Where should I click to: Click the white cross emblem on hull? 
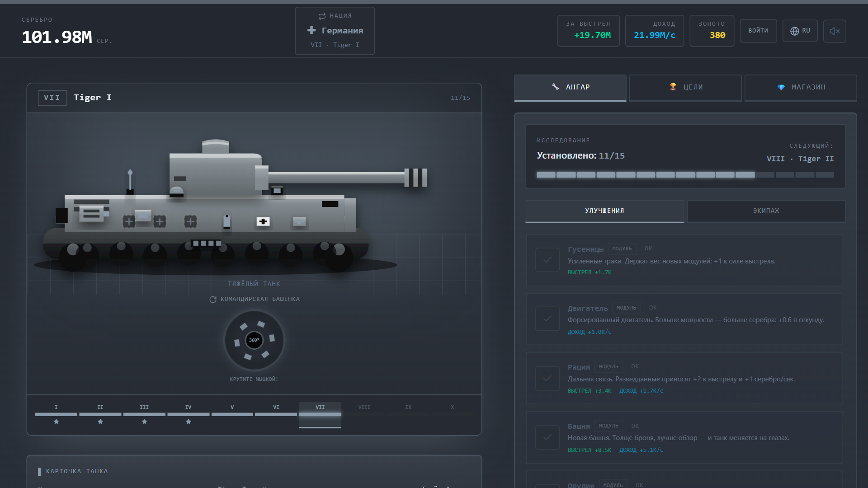coord(263,221)
